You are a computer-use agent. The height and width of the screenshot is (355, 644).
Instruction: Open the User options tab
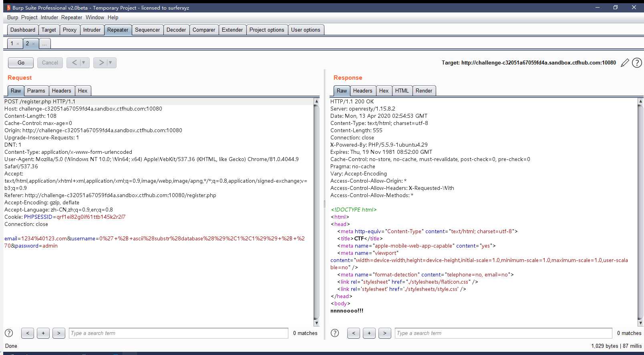306,30
